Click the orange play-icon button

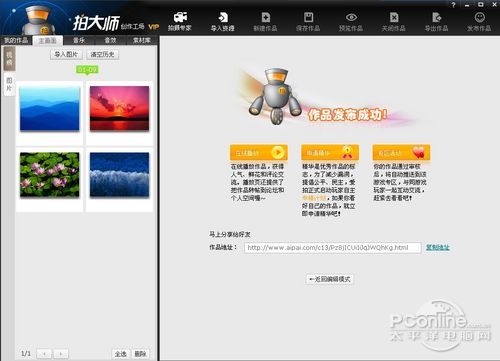pos(259,153)
